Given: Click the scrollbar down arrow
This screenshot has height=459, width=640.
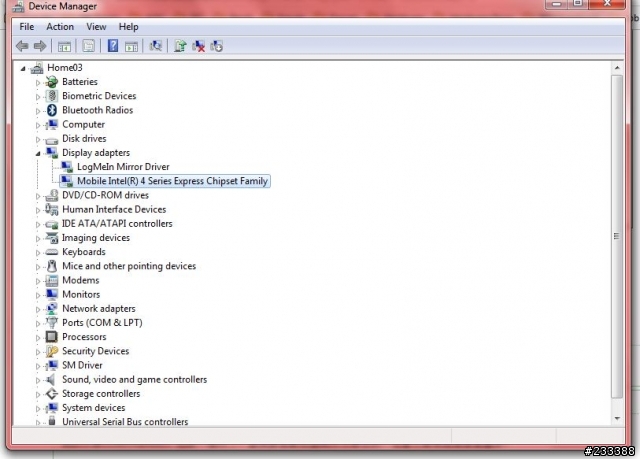Looking at the screenshot, I should tap(617, 419).
